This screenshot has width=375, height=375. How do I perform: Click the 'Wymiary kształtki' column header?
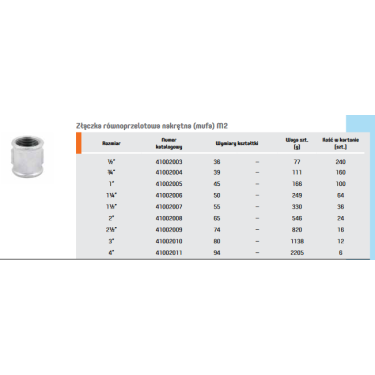click(x=237, y=143)
